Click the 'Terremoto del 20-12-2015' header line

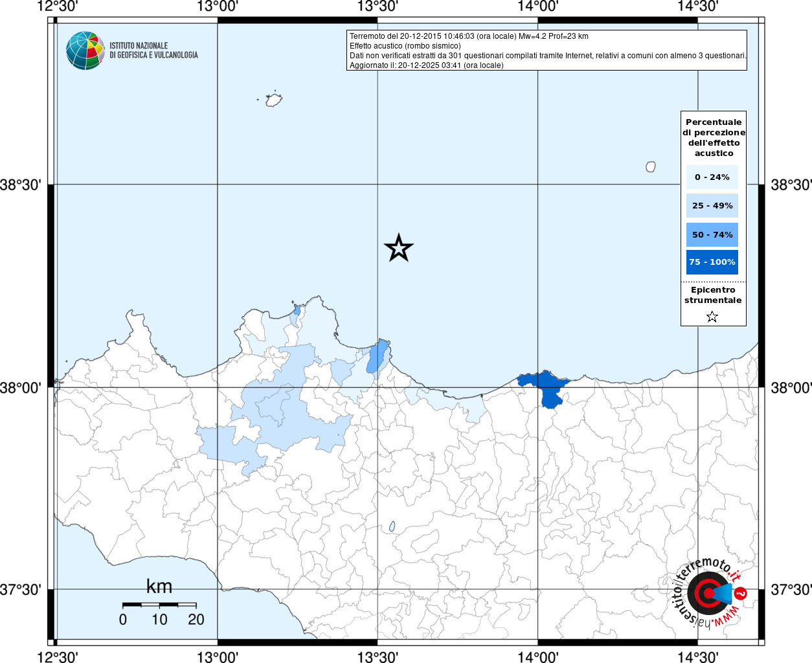(469, 36)
